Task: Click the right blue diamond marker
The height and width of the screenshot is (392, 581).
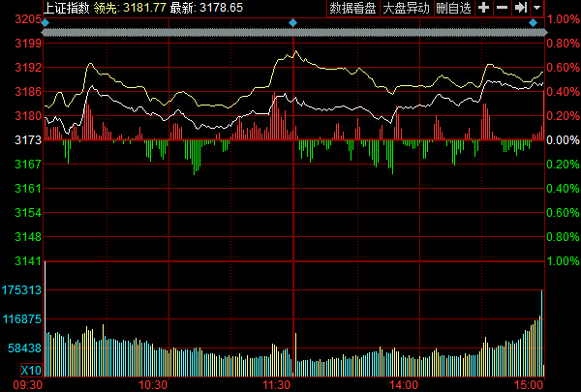Action: (541, 21)
